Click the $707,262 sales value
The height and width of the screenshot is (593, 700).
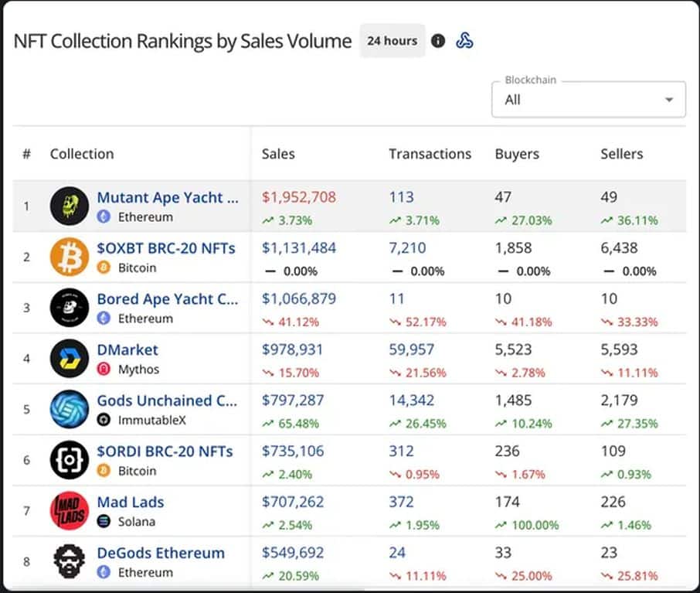point(292,502)
